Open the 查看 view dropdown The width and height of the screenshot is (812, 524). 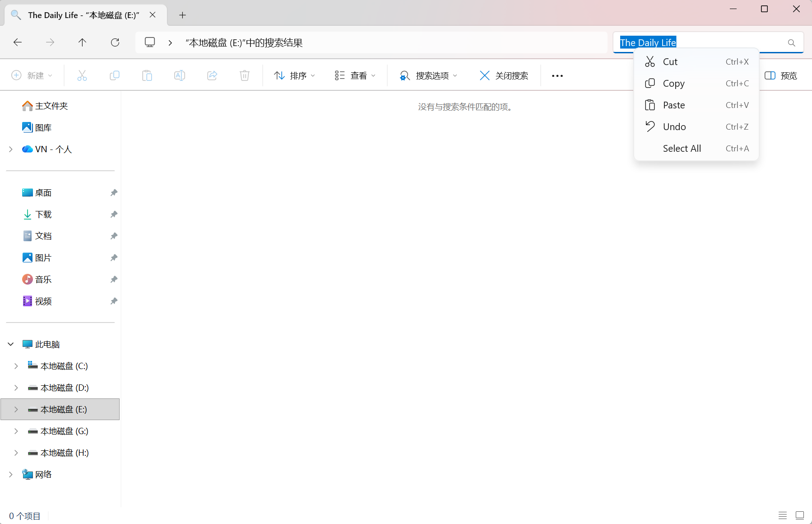355,75
